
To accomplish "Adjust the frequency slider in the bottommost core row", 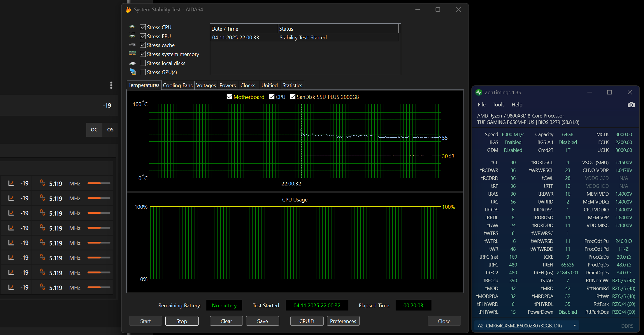I will tap(99, 287).
